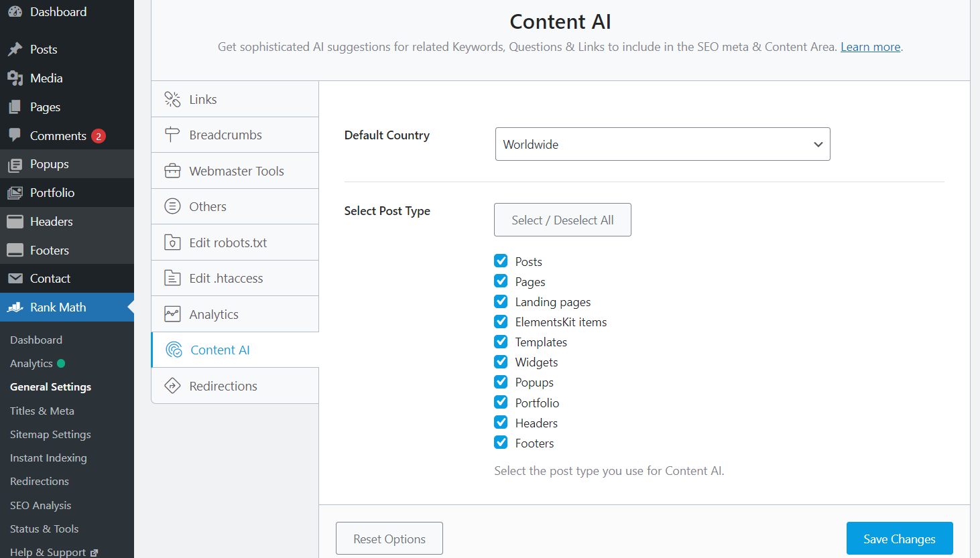Screen dimensions: 980x558
Task: Open the Links settings tab
Action: 235,99
